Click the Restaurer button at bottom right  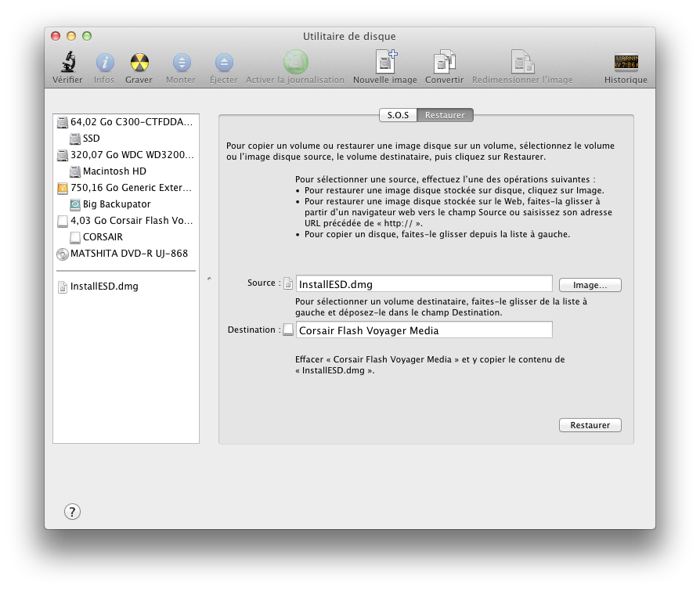pos(590,425)
